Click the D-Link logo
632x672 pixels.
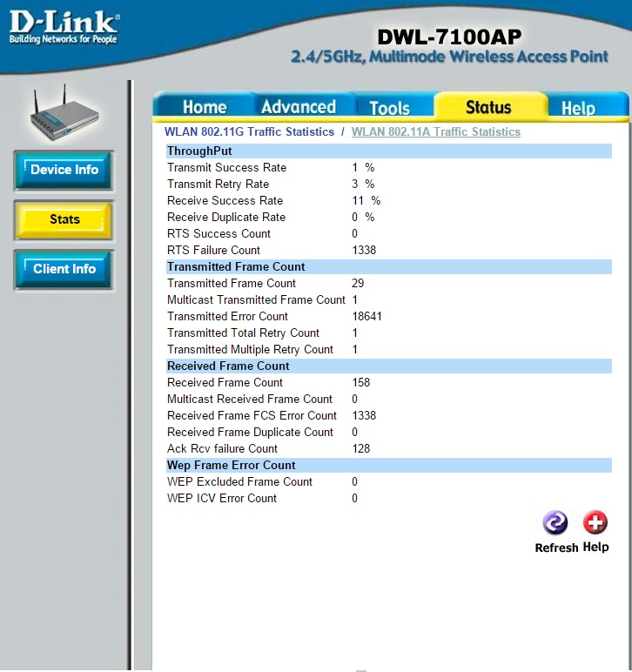[64, 28]
